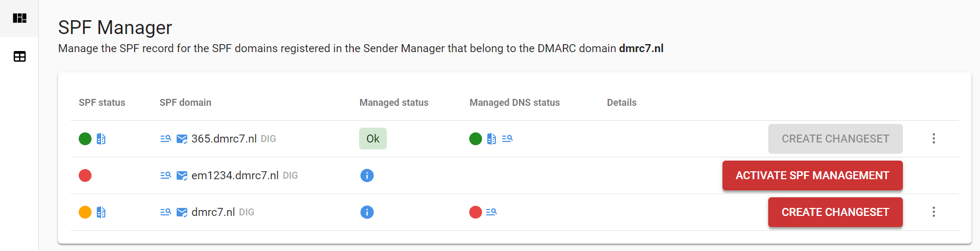This screenshot has width=980, height=251.
Task: Open the three-dot menu for dmrc7.nl row
Action: [934, 212]
